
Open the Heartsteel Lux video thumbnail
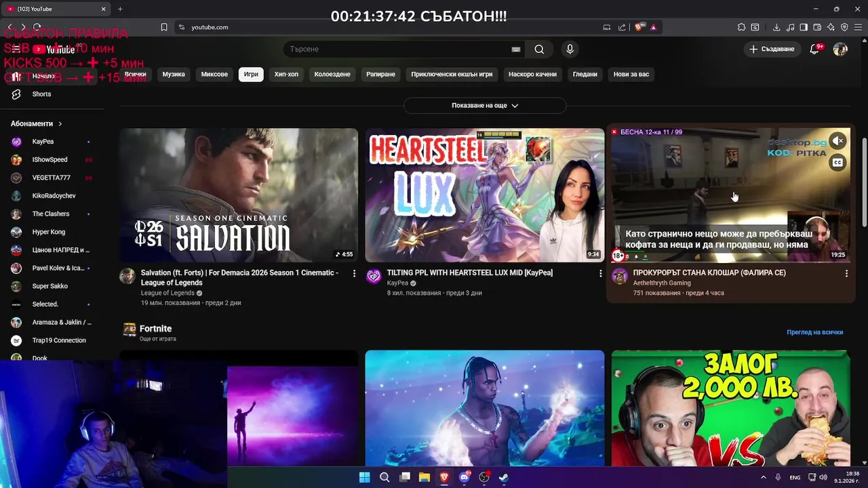point(485,195)
